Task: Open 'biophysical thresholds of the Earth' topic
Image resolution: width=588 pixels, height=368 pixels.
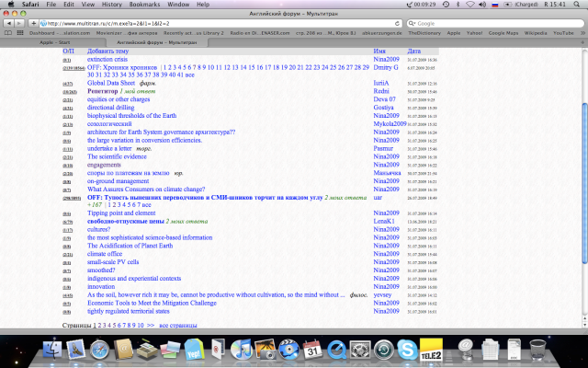Action: [131, 116]
